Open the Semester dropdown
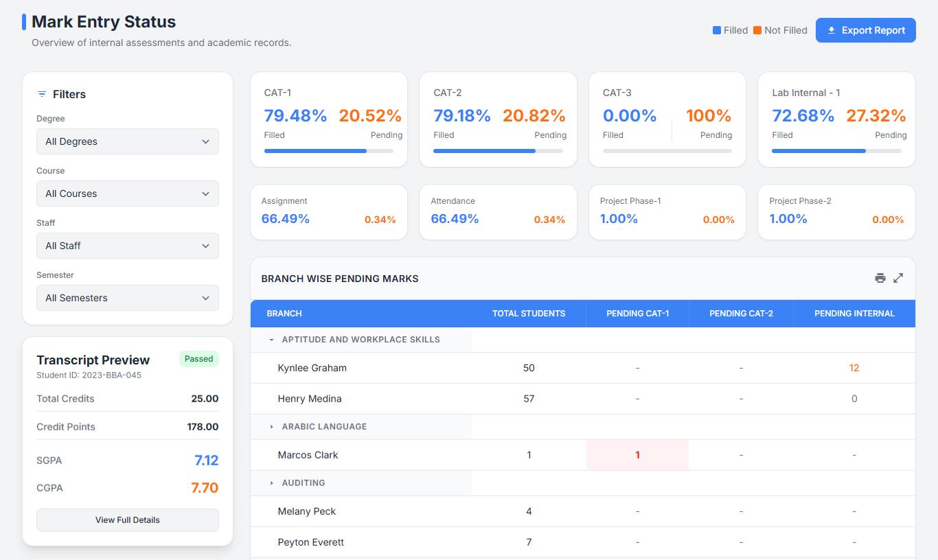Image resolution: width=938 pixels, height=560 pixels. 128,298
